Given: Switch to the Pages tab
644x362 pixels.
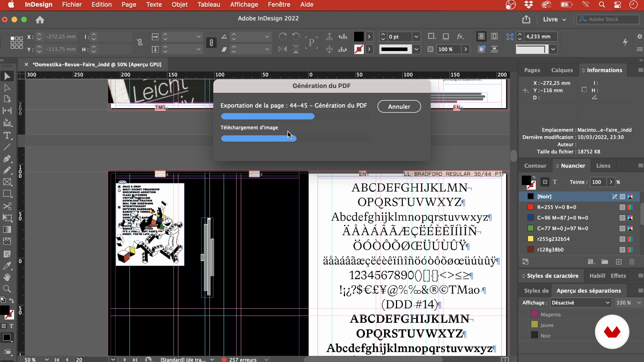Looking at the screenshot, I should tap(532, 70).
